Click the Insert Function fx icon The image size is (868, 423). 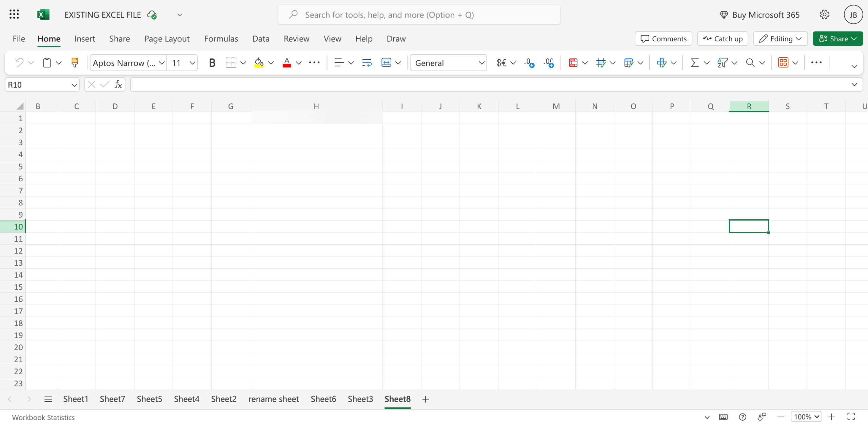pyautogui.click(x=118, y=84)
